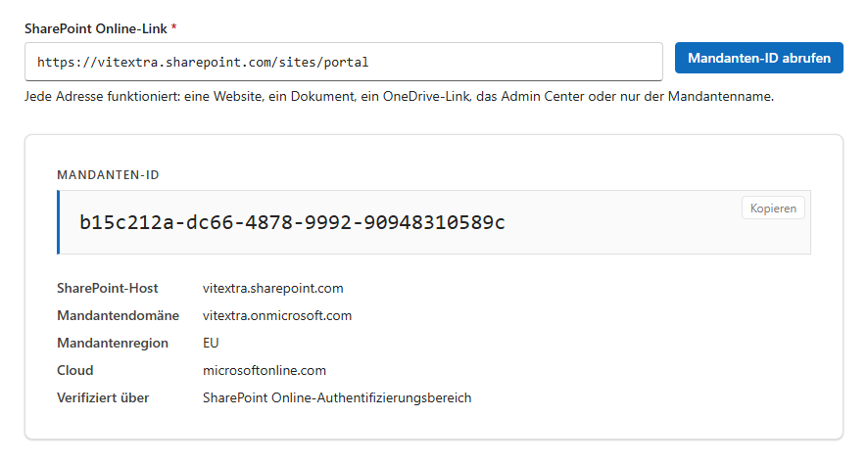This screenshot has height=464, width=868.
Task: Select the tenant ID b15c212a-dc66-4878-9992-90948310589c
Action: click(292, 222)
